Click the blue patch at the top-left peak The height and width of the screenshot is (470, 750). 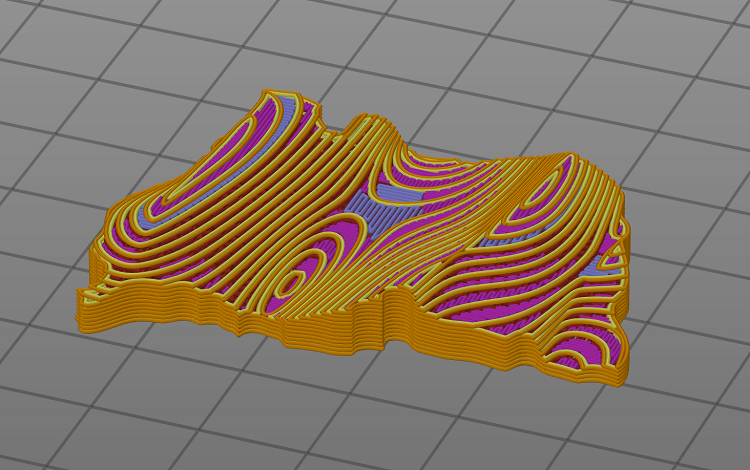pos(285,104)
